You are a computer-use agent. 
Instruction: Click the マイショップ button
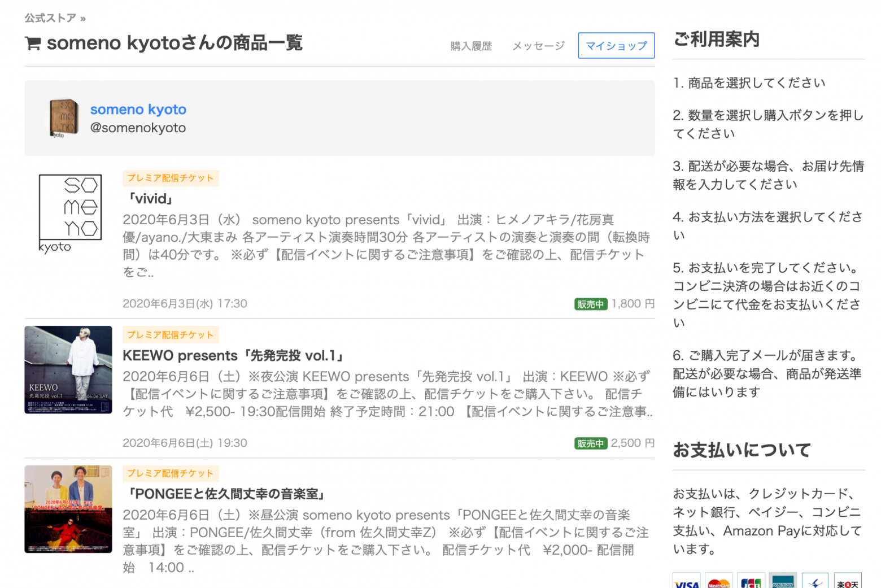click(x=616, y=46)
